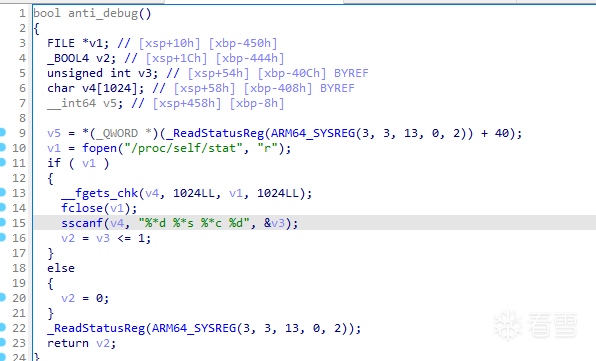Click the v3 <= 1 comparison

(120, 238)
